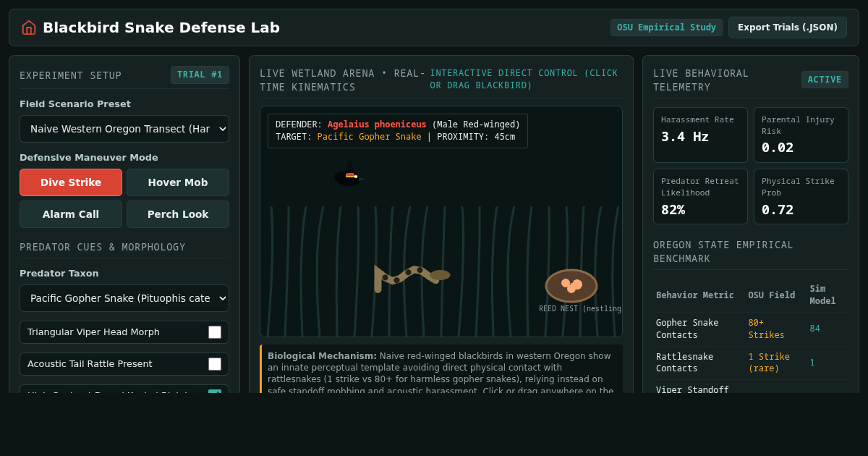Click the Biological Mechanism note
This screenshot has height=456, width=868.
[441, 369]
